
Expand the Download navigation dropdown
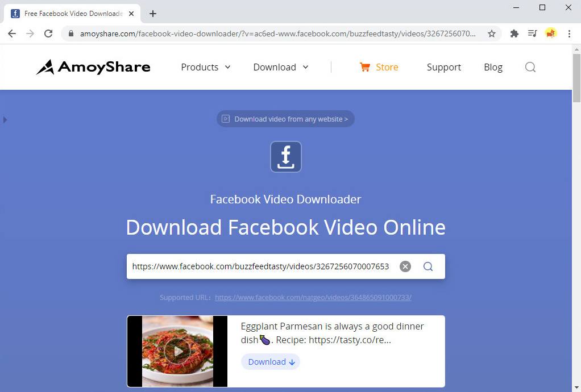coord(280,67)
